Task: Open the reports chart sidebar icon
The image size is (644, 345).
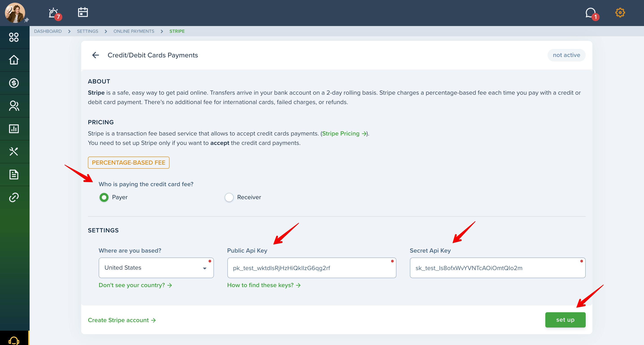Action: tap(14, 129)
